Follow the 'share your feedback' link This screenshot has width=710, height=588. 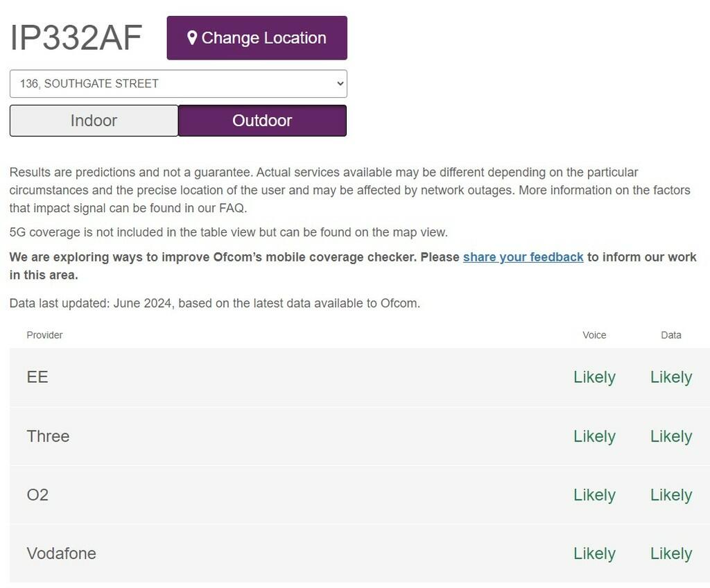(523, 257)
